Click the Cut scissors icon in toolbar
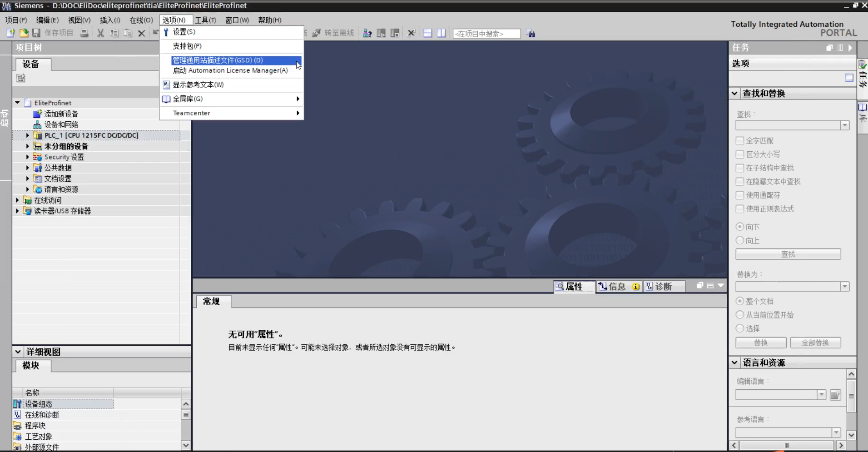The image size is (868, 452). coord(100,33)
